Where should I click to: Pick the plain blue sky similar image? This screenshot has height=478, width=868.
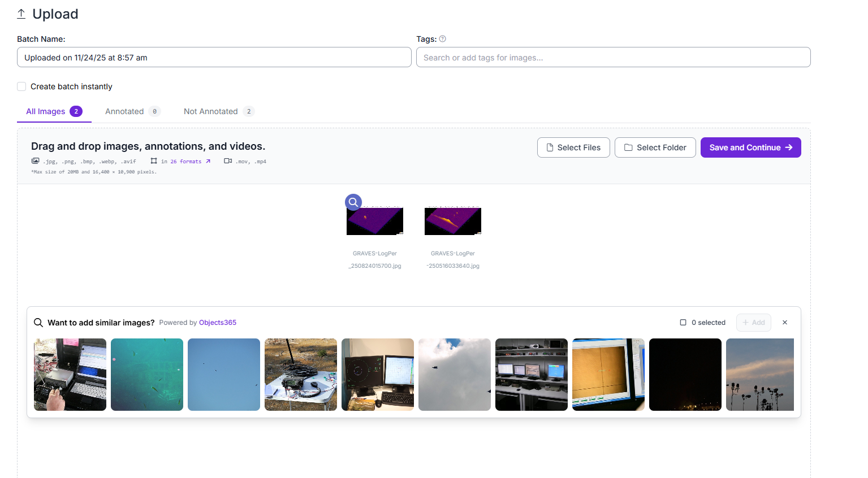[x=224, y=375]
